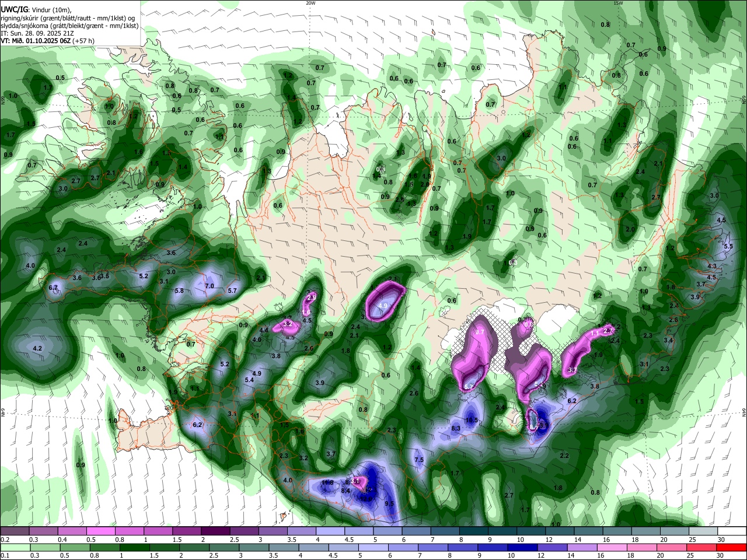This screenshot has height=560, width=747.
Task: Click the '10.5' precipitation value on the map
Action: click(x=472, y=420)
